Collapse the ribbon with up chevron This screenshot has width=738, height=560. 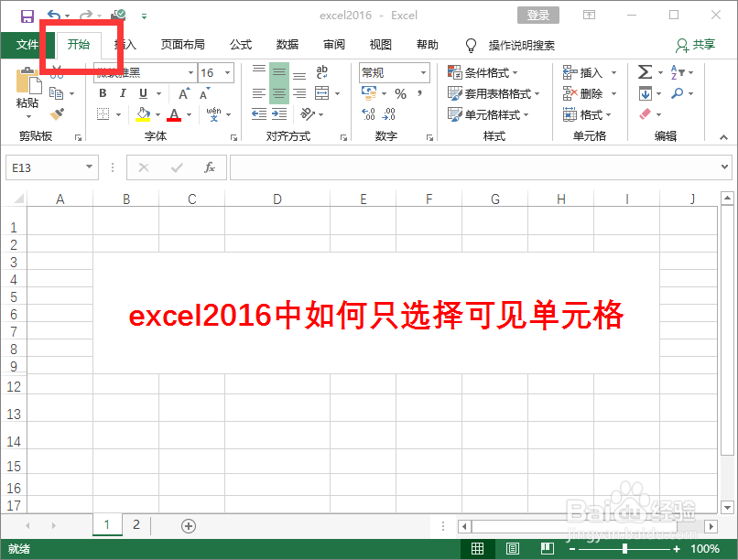click(x=723, y=137)
